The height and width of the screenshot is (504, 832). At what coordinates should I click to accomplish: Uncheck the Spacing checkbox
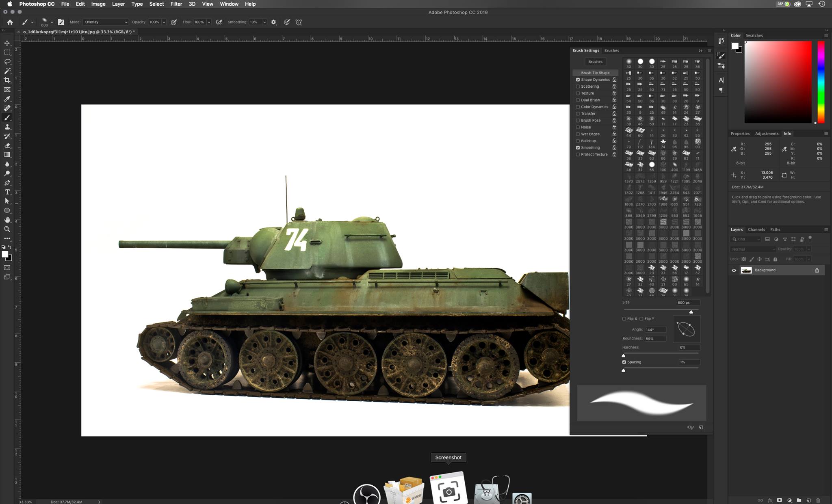624,362
